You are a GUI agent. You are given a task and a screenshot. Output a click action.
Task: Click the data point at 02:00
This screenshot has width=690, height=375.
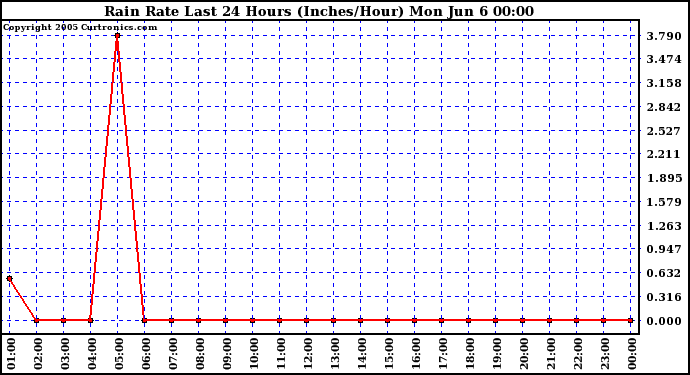coord(37,320)
